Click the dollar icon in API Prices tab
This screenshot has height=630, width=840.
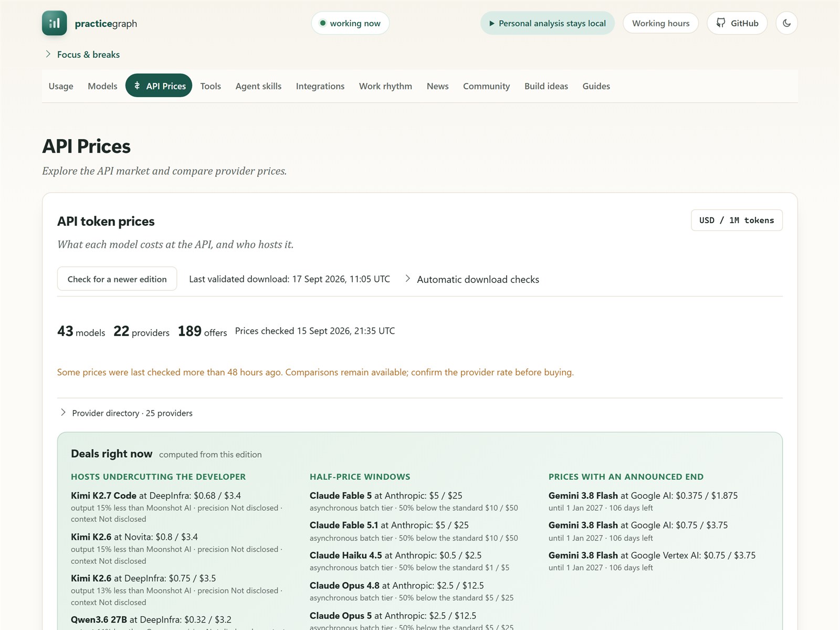(x=137, y=86)
